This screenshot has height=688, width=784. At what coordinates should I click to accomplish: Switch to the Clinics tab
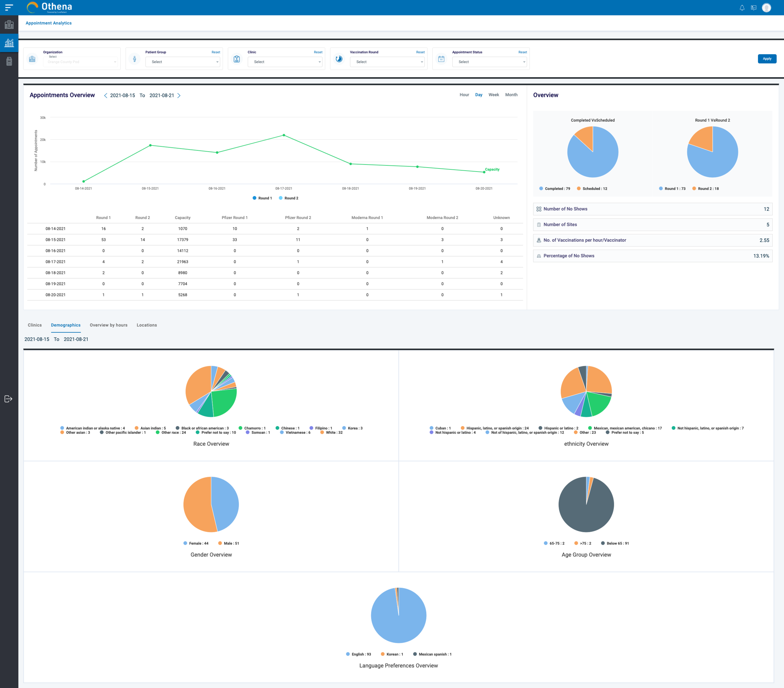34,325
